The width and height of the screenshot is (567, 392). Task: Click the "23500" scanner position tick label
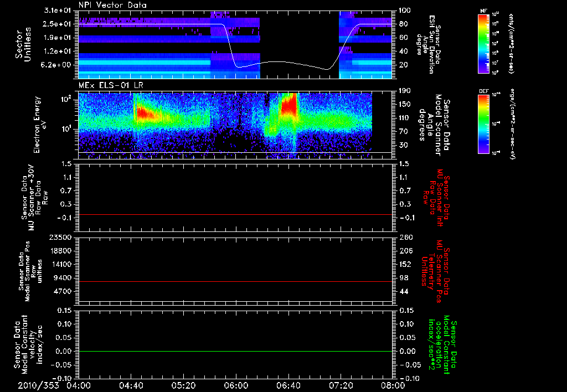click(61, 237)
